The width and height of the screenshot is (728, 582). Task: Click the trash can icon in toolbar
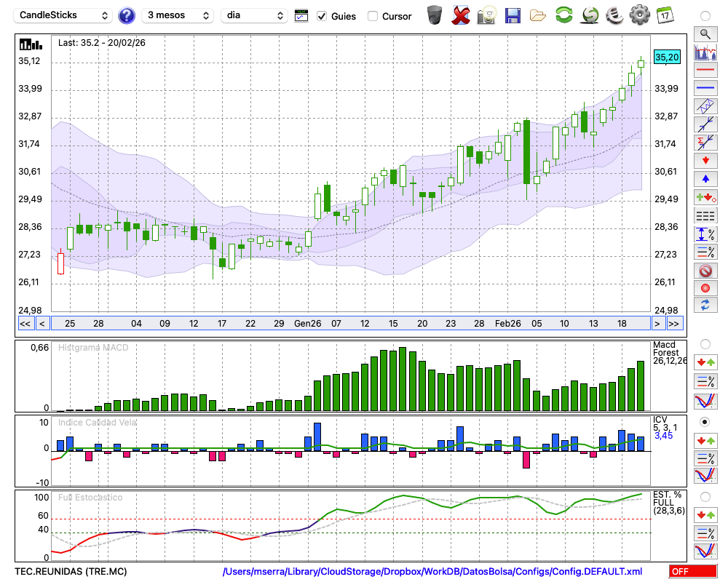coord(435,15)
